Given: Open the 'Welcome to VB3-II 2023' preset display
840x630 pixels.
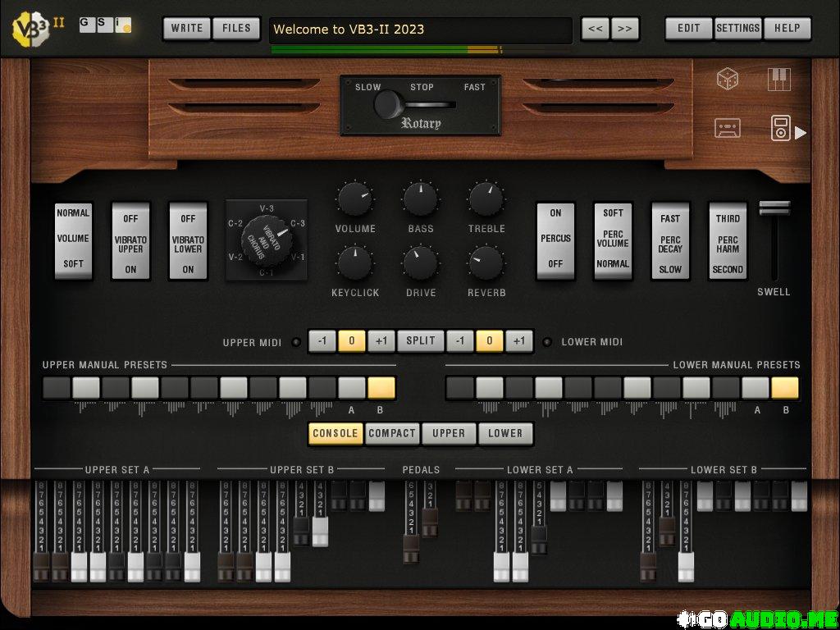Looking at the screenshot, I should pyautogui.click(x=421, y=30).
